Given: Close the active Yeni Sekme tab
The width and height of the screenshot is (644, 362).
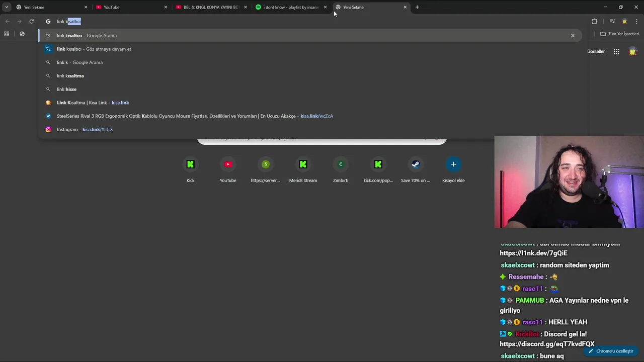Looking at the screenshot, I should (405, 7).
